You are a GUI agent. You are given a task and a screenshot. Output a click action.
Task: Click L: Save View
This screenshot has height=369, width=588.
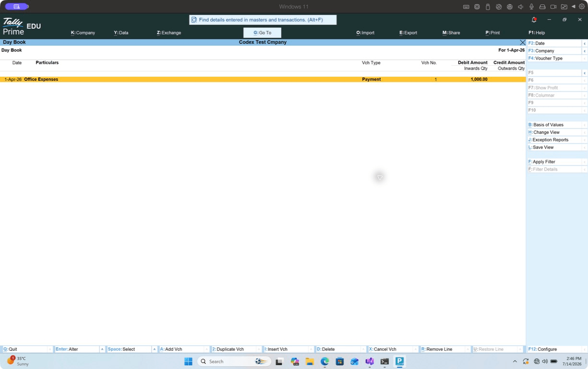(x=554, y=148)
